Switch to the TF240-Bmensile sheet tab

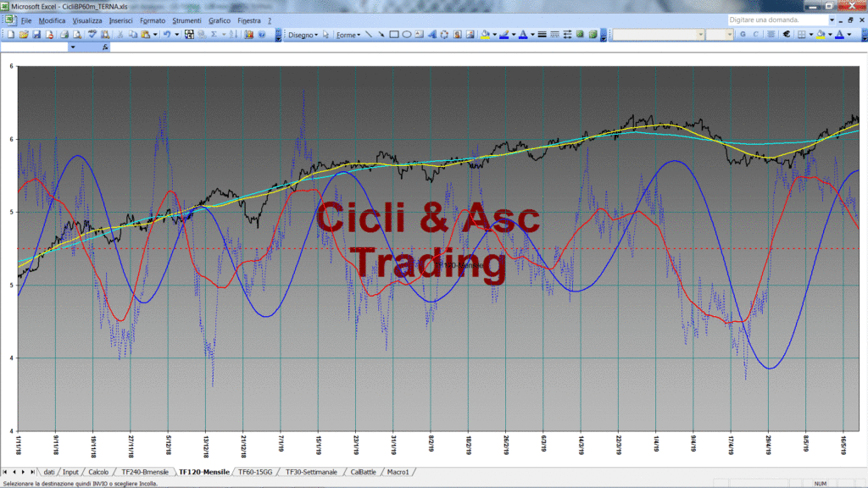pos(144,472)
